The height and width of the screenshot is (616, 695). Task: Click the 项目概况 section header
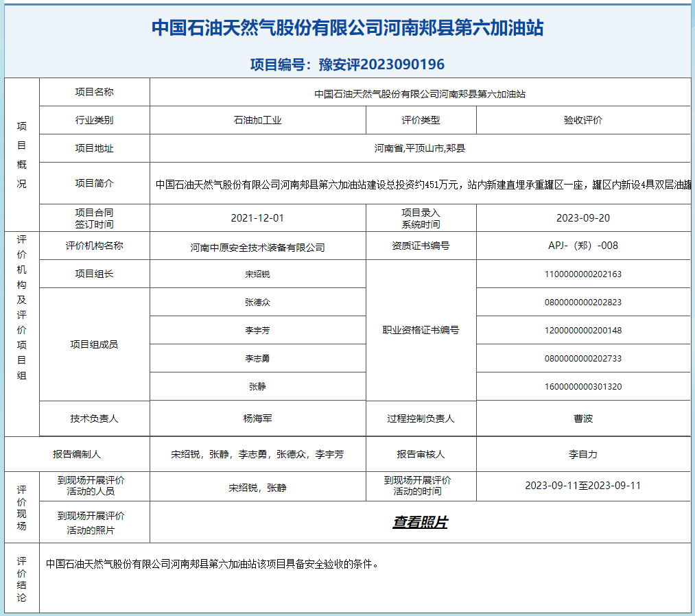pyautogui.click(x=22, y=154)
